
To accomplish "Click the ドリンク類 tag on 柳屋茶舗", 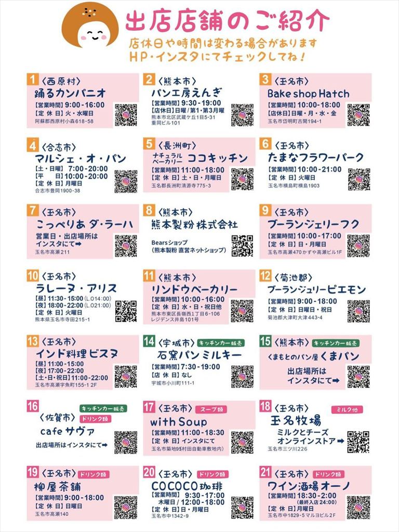I will tap(94, 474).
